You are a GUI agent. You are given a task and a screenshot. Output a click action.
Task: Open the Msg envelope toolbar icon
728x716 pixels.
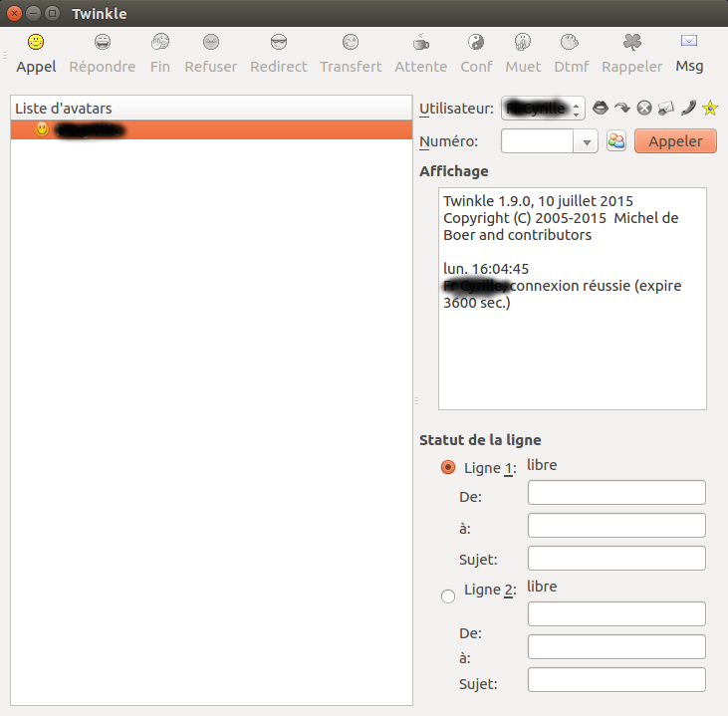click(689, 41)
